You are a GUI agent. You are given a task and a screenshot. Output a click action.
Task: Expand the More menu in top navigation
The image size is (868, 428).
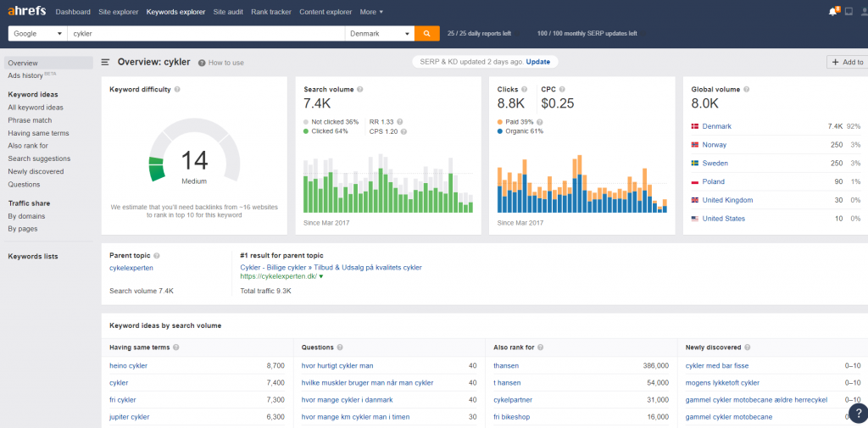pyautogui.click(x=371, y=12)
